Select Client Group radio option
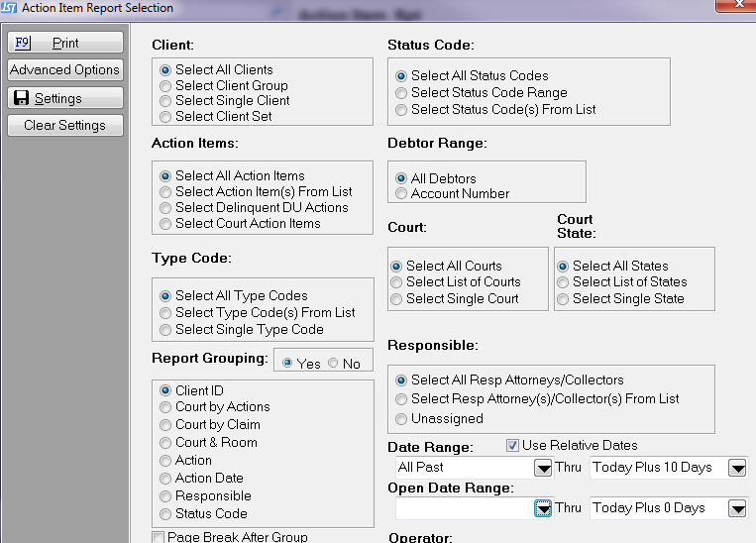756x543 pixels. click(165, 85)
